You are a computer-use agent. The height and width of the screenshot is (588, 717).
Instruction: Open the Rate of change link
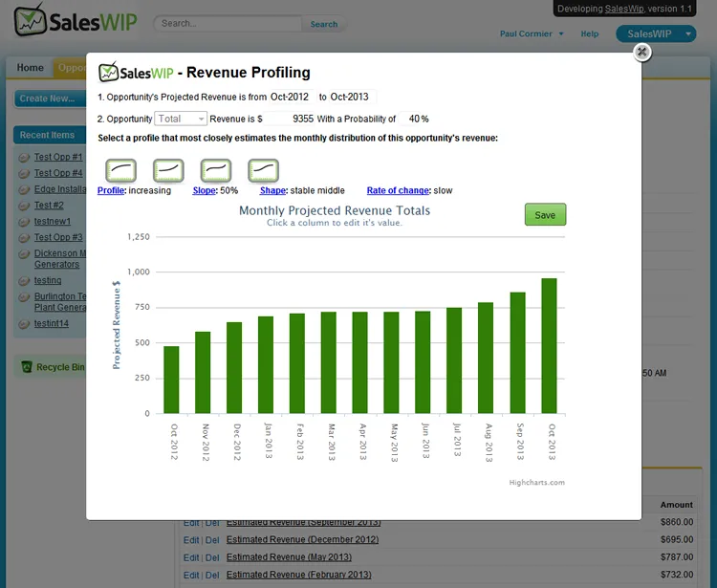pyautogui.click(x=398, y=190)
